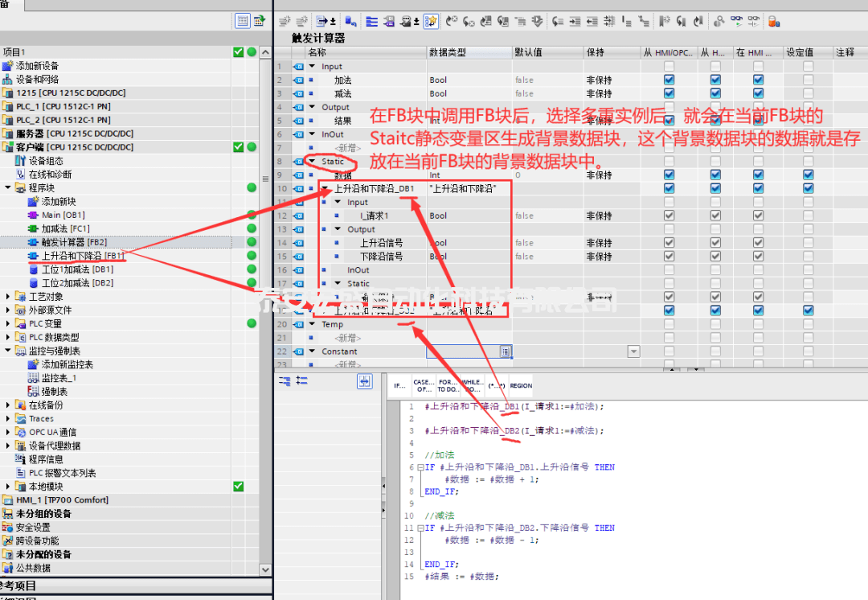The height and width of the screenshot is (600, 868).
Task: Insert IF instruction template from favorites
Action: (399, 385)
